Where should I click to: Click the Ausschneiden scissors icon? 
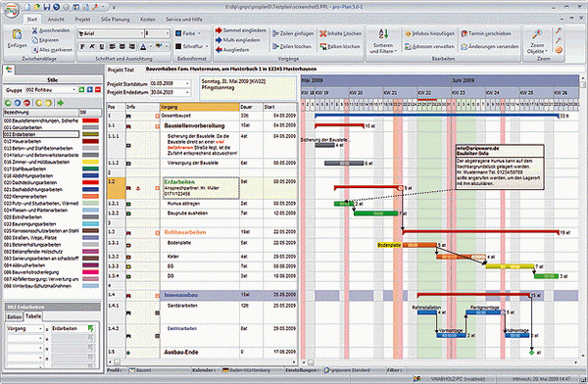pos(35,30)
